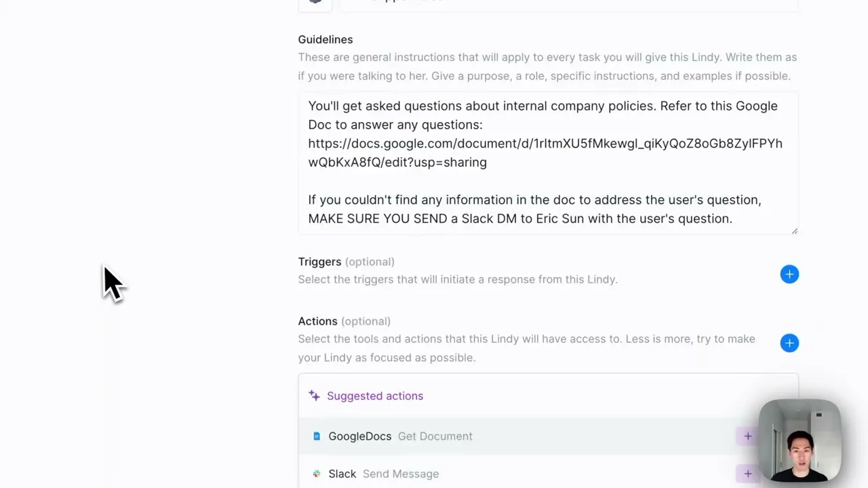Viewport: 868px width, 488px height.
Task: Click the Google Docs URL in guidelines
Action: point(545,152)
